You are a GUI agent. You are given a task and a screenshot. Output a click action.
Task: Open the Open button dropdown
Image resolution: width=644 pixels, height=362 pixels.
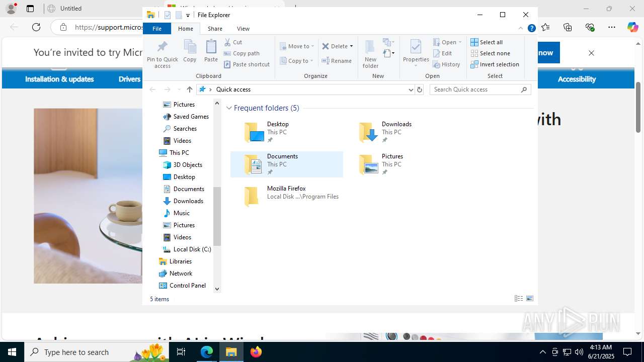[x=460, y=42]
